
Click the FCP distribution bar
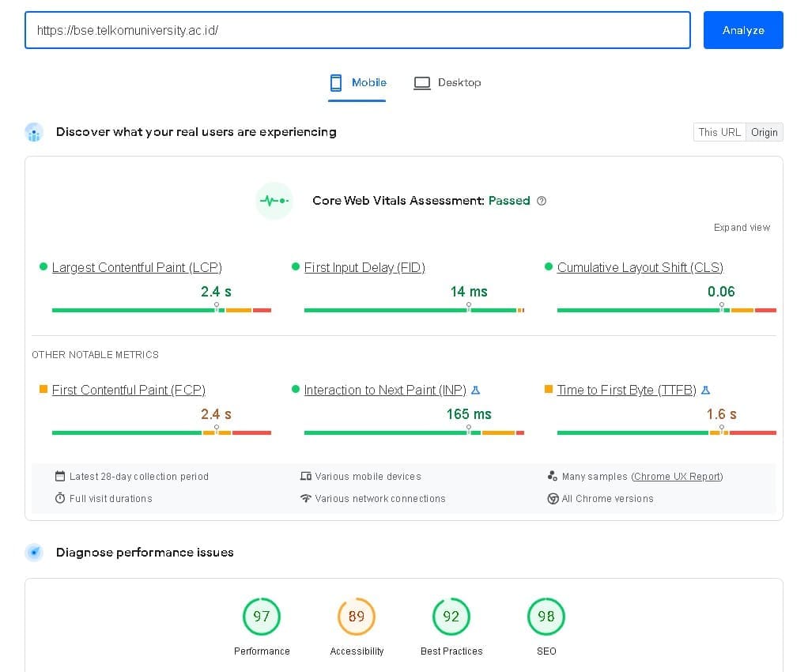click(x=161, y=433)
